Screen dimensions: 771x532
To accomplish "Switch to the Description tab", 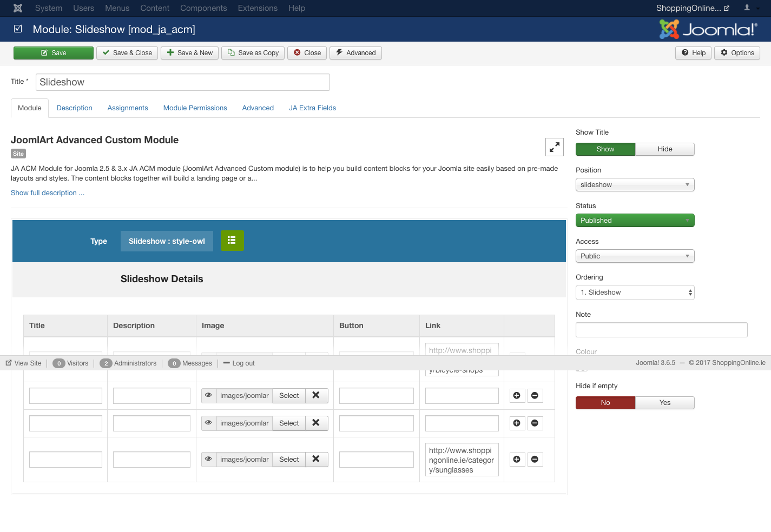I will click(75, 108).
